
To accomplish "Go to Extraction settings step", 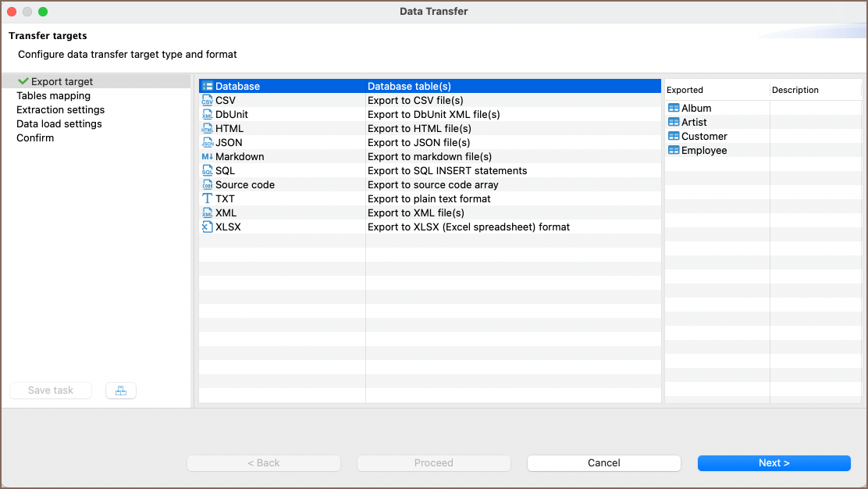I will pyautogui.click(x=60, y=110).
